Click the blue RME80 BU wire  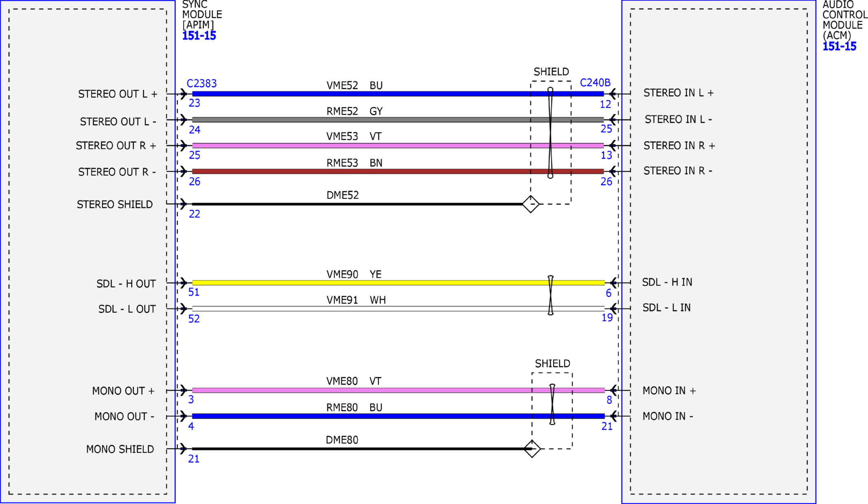pos(398,416)
